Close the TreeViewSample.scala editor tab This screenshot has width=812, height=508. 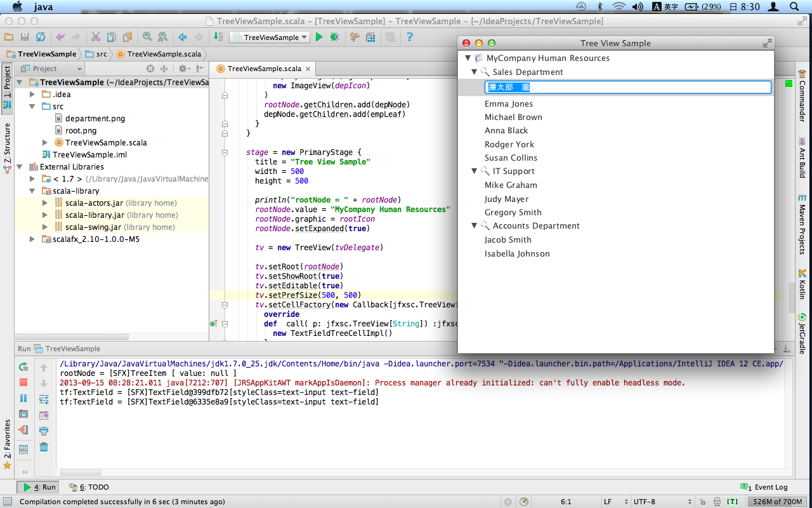click(308, 69)
